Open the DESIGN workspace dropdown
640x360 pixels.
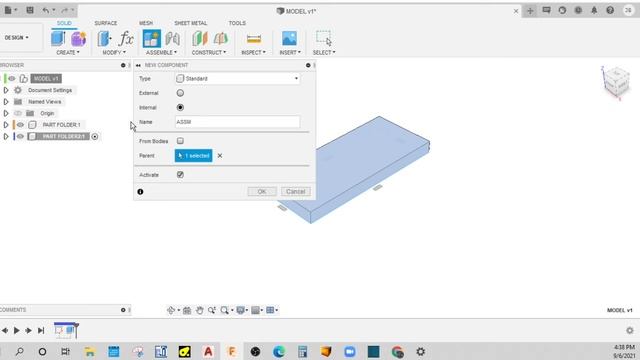17,38
